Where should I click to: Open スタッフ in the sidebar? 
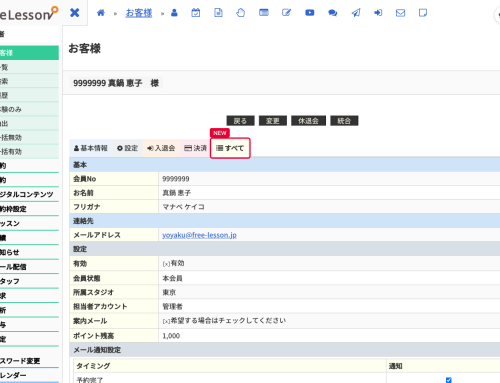coord(29,281)
